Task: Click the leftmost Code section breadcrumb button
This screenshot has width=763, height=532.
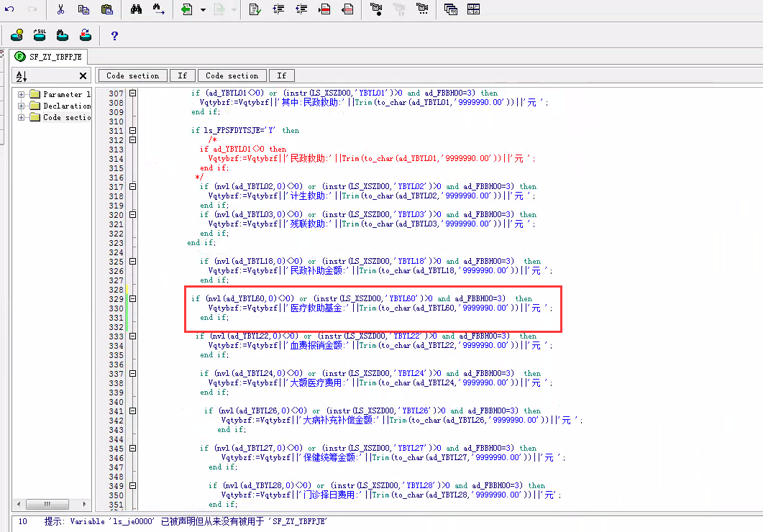Action: (x=132, y=75)
